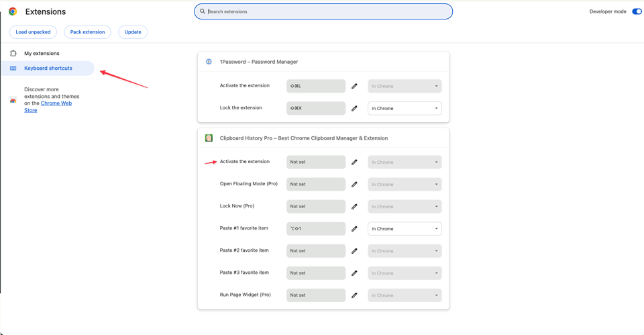
Task: Click the Update button
Action: click(x=133, y=32)
